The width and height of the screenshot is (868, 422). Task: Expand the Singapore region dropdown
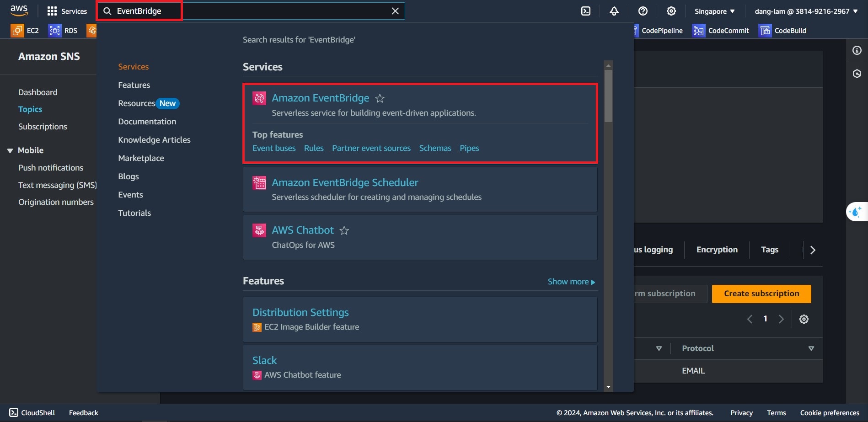714,11
